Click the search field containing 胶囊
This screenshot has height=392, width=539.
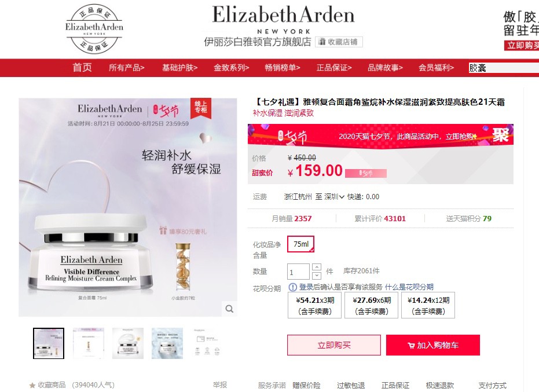pos(503,68)
